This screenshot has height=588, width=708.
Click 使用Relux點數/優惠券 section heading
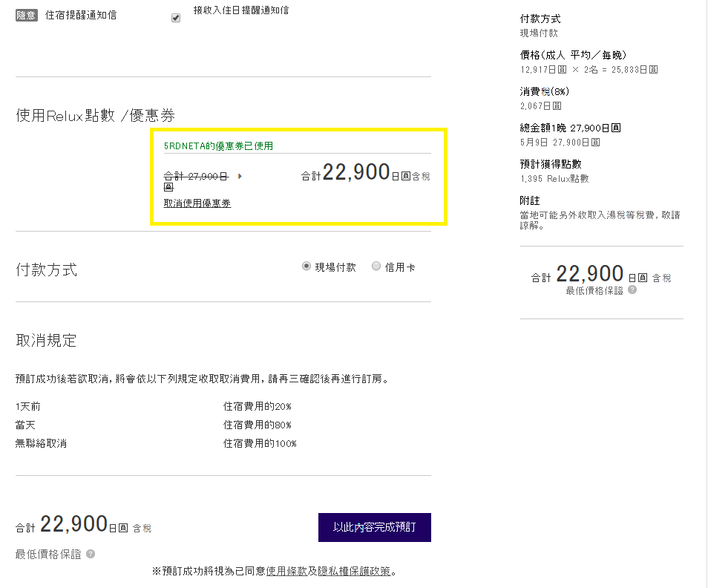pos(95,116)
